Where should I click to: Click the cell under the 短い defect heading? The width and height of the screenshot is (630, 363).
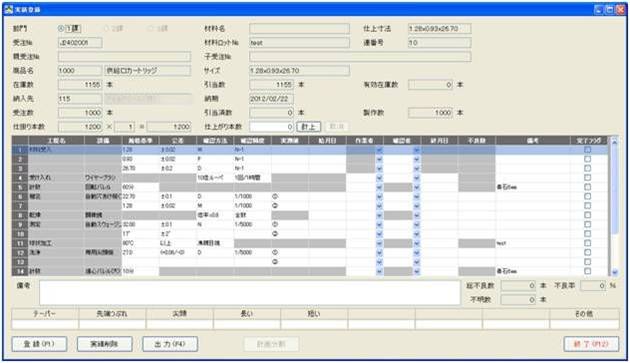pos(314,324)
